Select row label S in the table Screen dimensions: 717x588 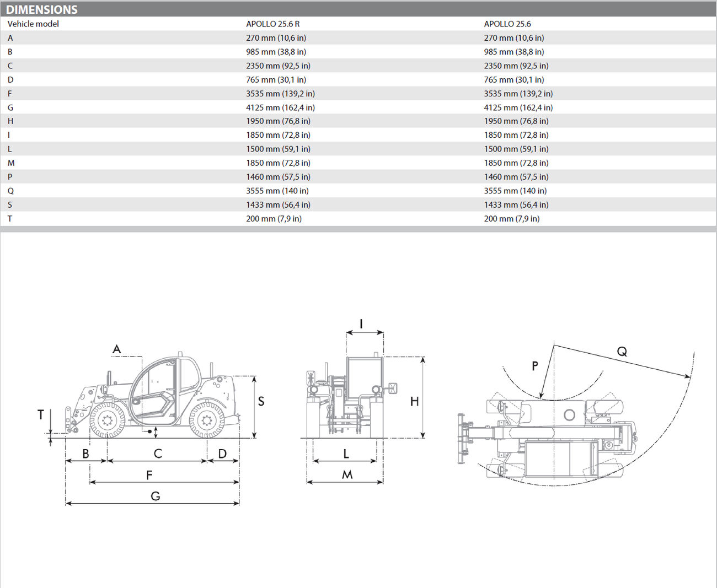[9, 204]
